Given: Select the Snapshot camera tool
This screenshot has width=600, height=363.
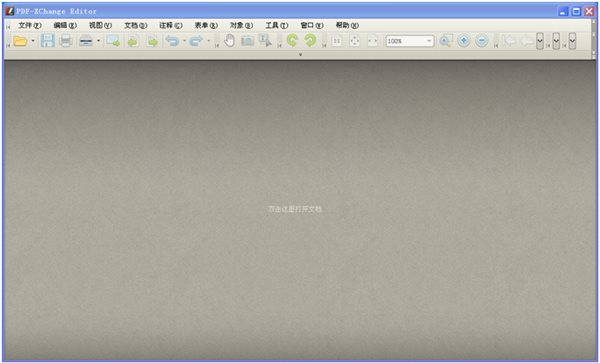Looking at the screenshot, I should click(x=247, y=41).
